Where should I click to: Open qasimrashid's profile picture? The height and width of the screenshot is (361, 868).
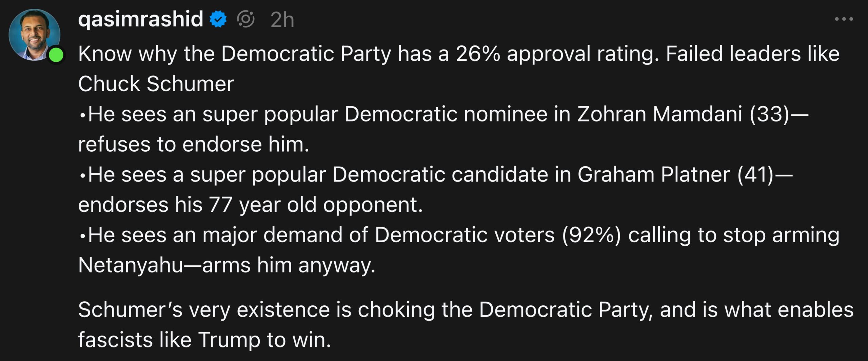35,35
